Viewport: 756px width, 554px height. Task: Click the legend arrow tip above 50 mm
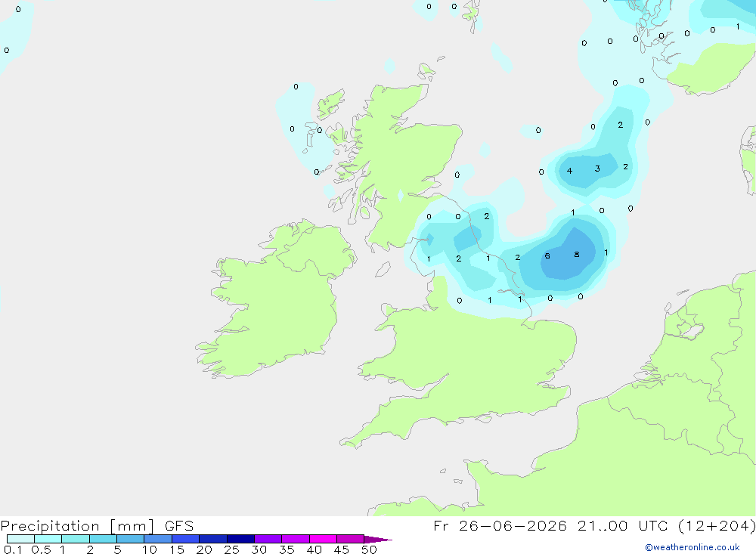click(x=378, y=540)
